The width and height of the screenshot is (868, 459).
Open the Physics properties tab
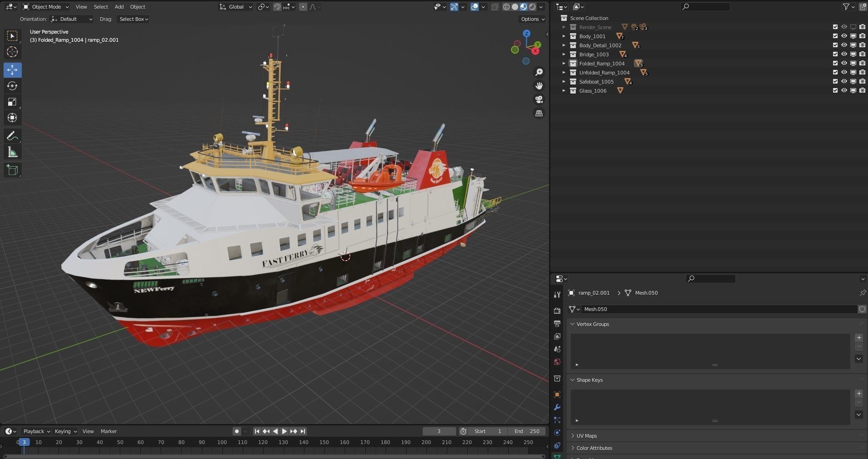[557, 433]
